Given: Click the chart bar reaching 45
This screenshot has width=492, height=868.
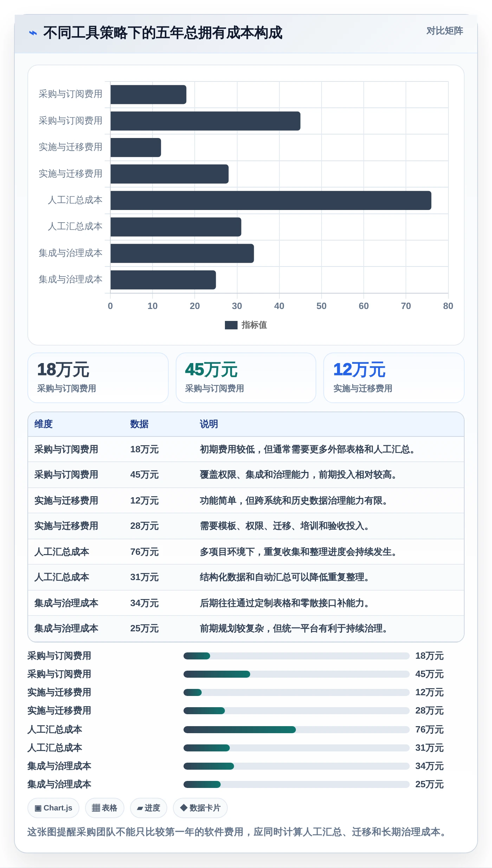Looking at the screenshot, I should tap(205, 121).
